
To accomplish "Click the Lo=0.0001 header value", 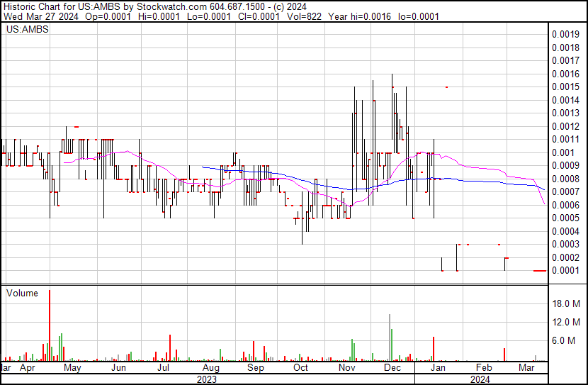I will 209,16.
